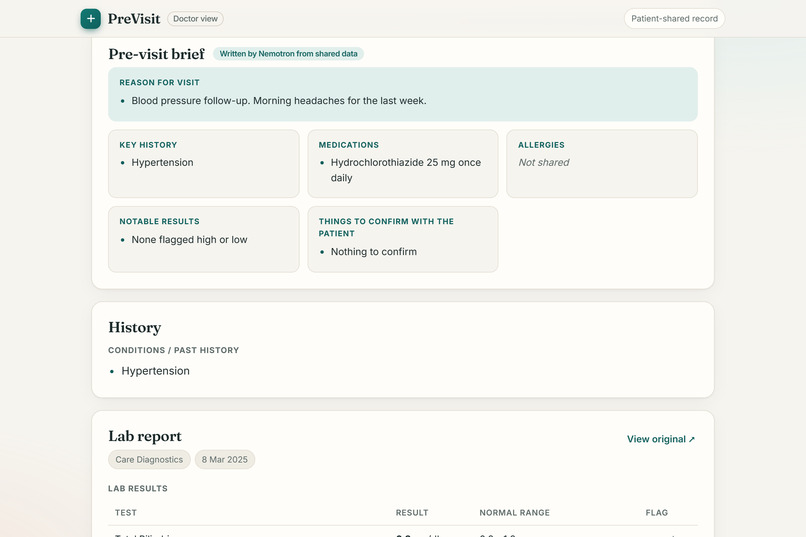Image resolution: width=806 pixels, height=537 pixels.
Task: Click the LAB RESULTS label
Action: [138, 488]
